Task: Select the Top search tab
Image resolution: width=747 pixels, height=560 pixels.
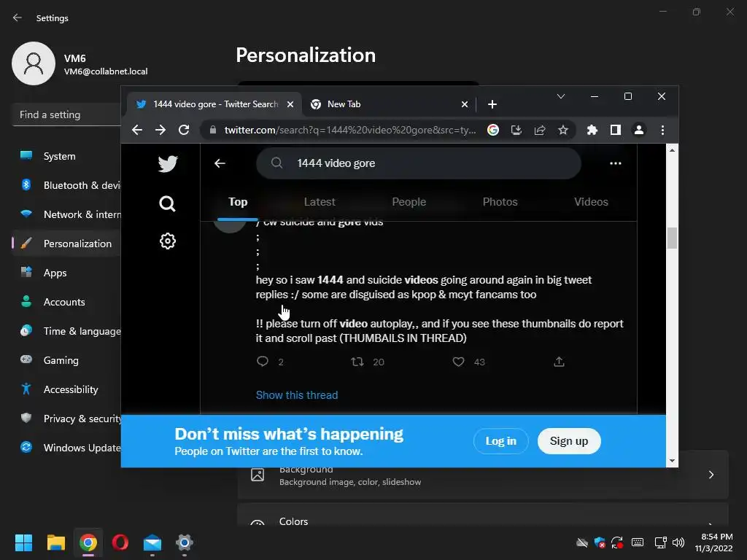Action: pos(238,202)
